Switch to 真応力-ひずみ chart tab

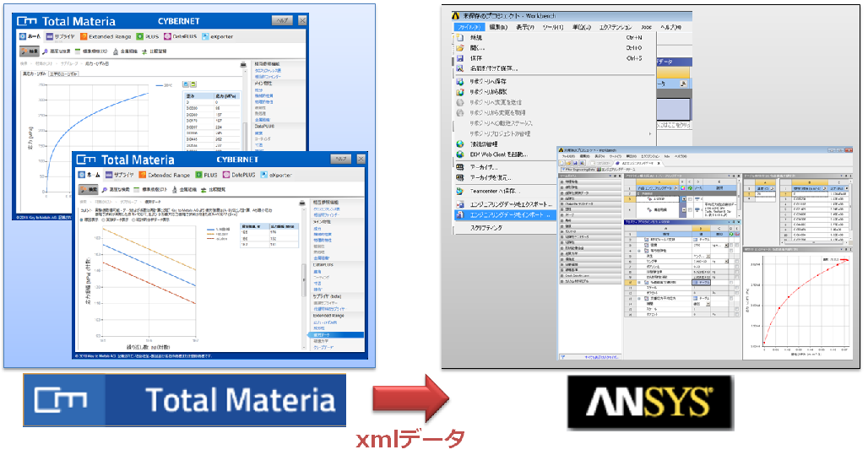point(35,73)
